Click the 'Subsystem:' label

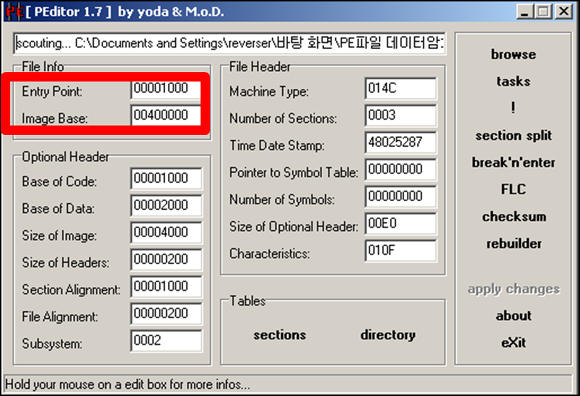click(x=52, y=344)
